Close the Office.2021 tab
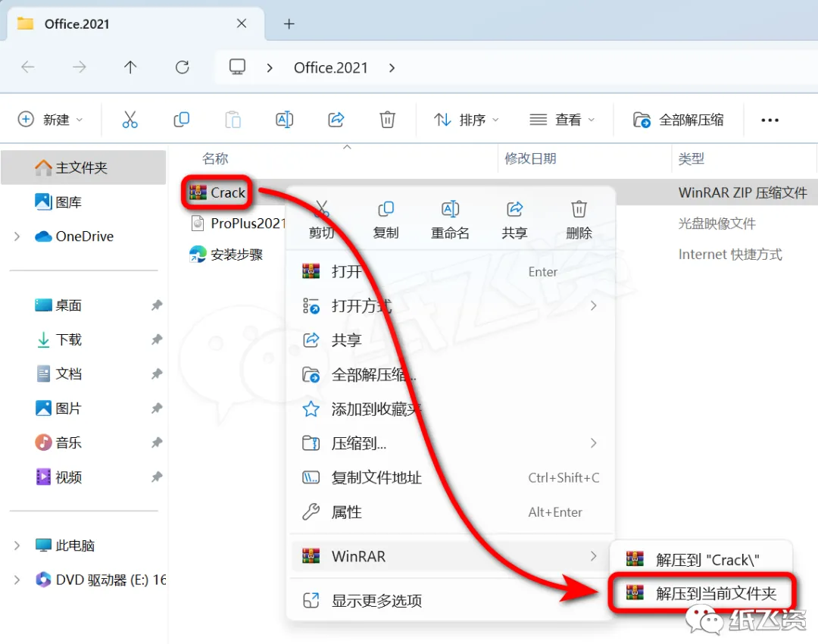 242,23
